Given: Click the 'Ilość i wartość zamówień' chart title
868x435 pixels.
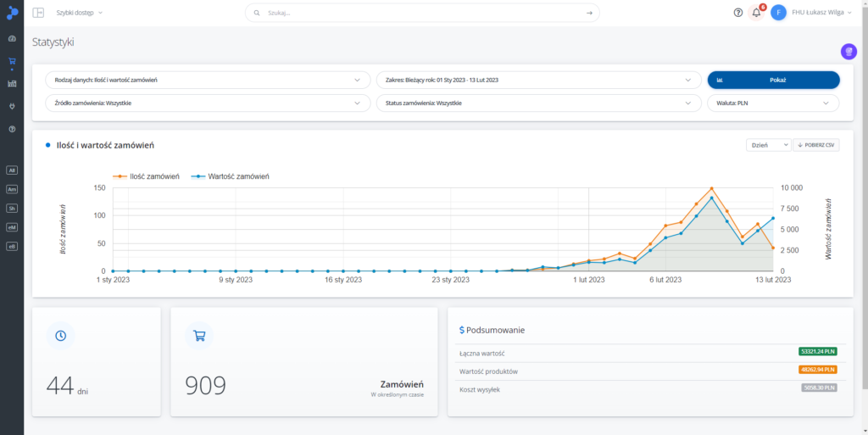Looking at the screenshot, I should (x=105, y=146).
